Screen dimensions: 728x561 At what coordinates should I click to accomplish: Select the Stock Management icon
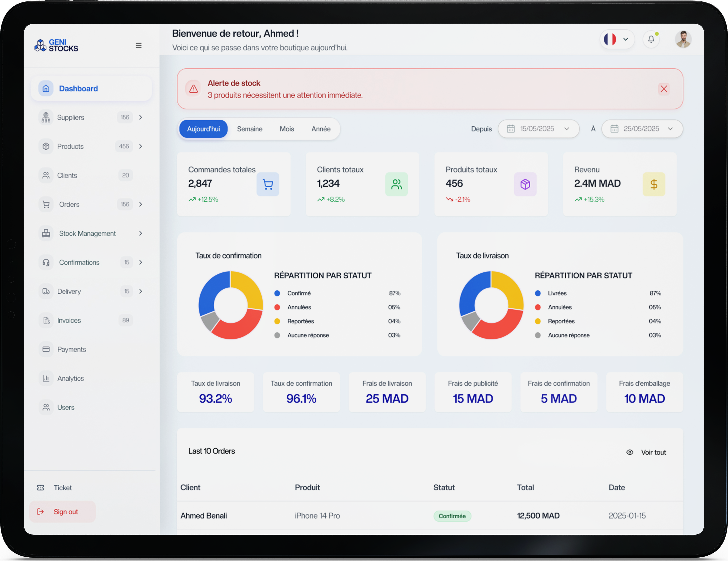click(x=46, y=233)
